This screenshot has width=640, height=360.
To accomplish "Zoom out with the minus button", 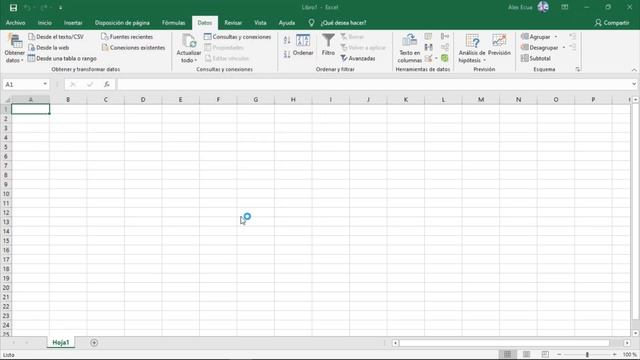I will point(559,355).
